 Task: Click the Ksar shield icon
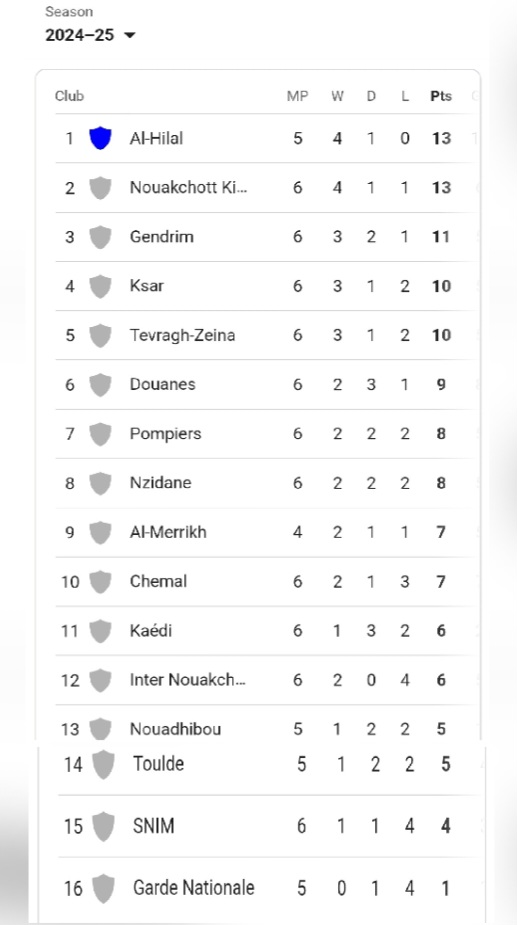100,286
